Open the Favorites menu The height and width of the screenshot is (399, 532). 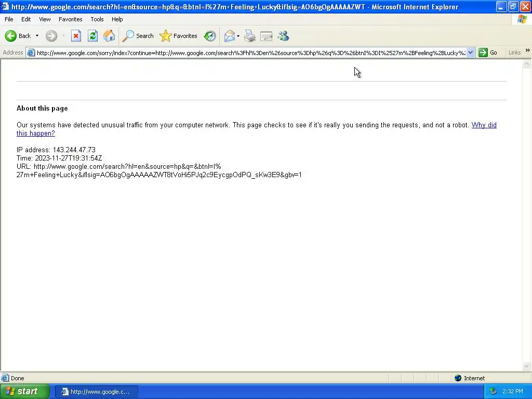(x=71, y=19)
